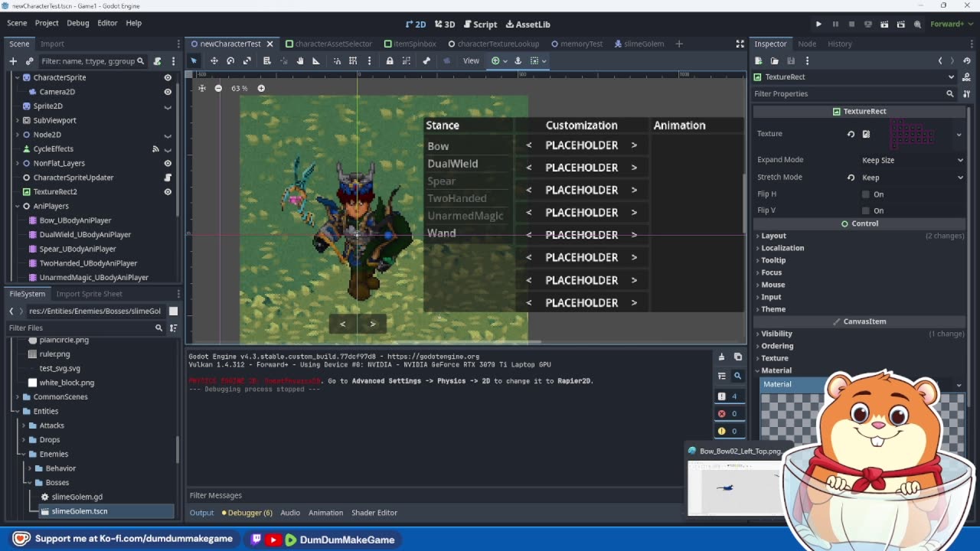Open the characterAssetSelector scene tab
The height and width of the screenshot is (551, 980).
point(328,44)
